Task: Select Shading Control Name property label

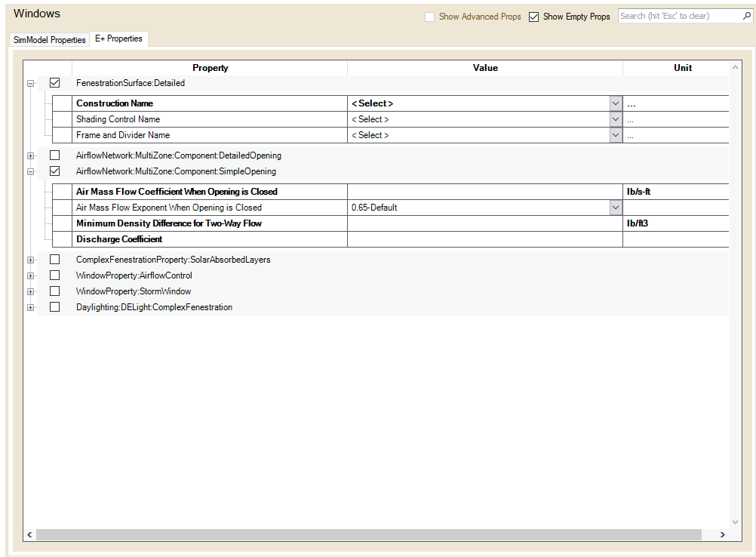Action: point(118,119)
